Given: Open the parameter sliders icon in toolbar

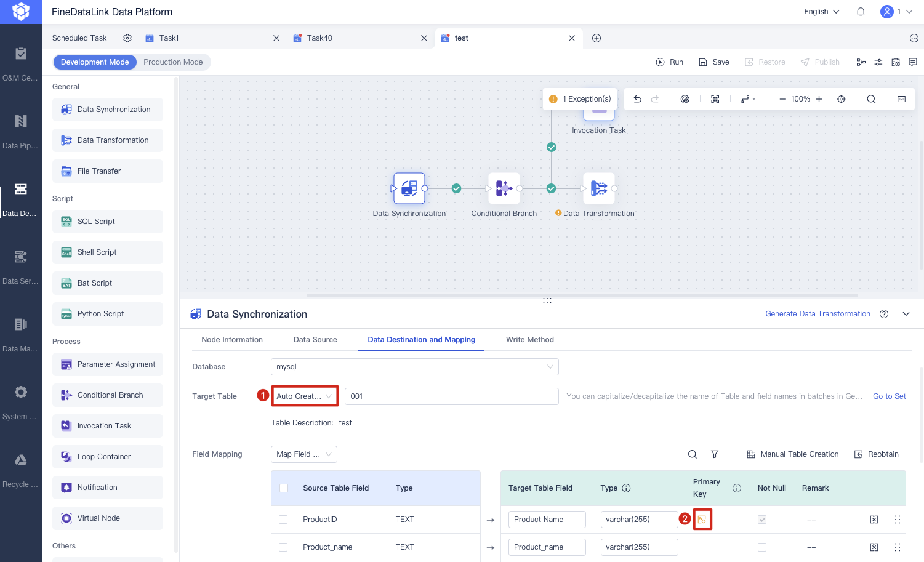Looking at the screenshot, I should [878, 62].
